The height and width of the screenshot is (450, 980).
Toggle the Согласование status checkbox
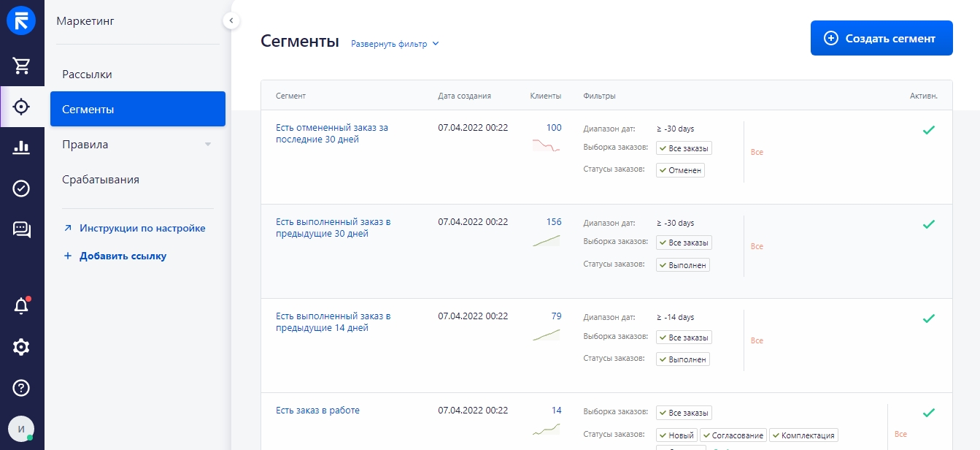click(733, 435)
